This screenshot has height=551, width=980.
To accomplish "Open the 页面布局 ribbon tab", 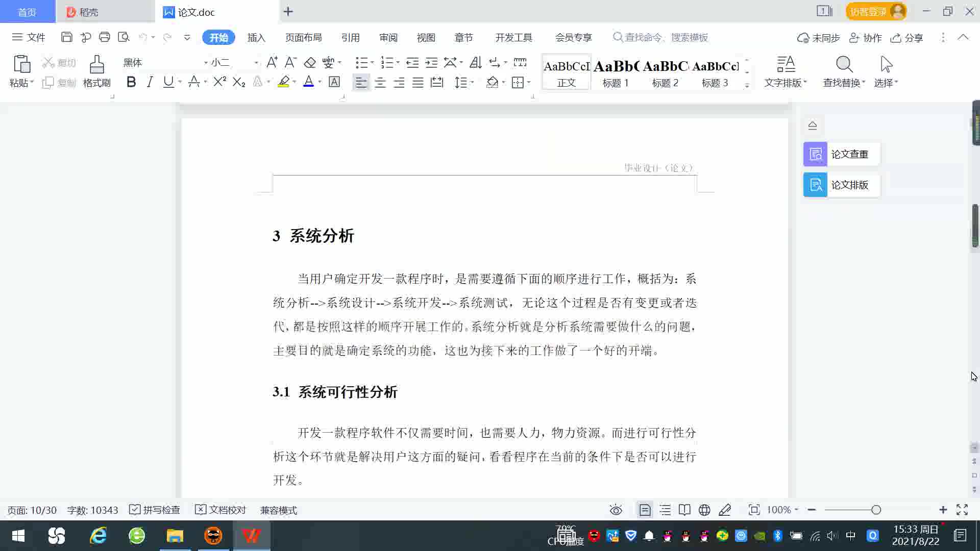I will (303, 38).
